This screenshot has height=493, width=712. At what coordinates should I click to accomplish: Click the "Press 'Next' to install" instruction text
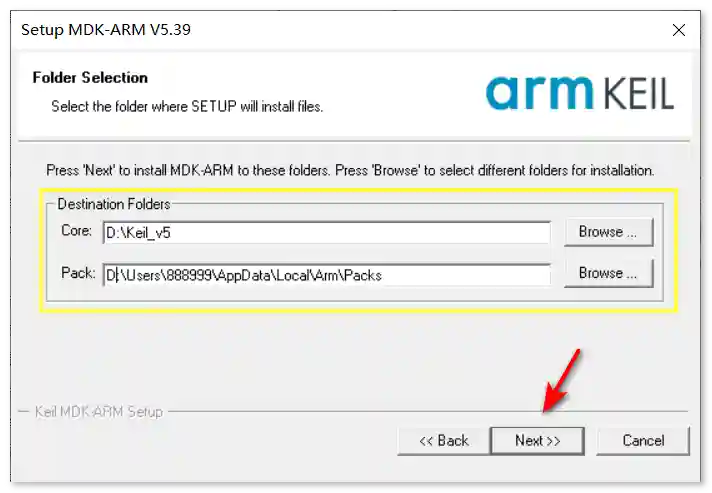click(350, 170)
